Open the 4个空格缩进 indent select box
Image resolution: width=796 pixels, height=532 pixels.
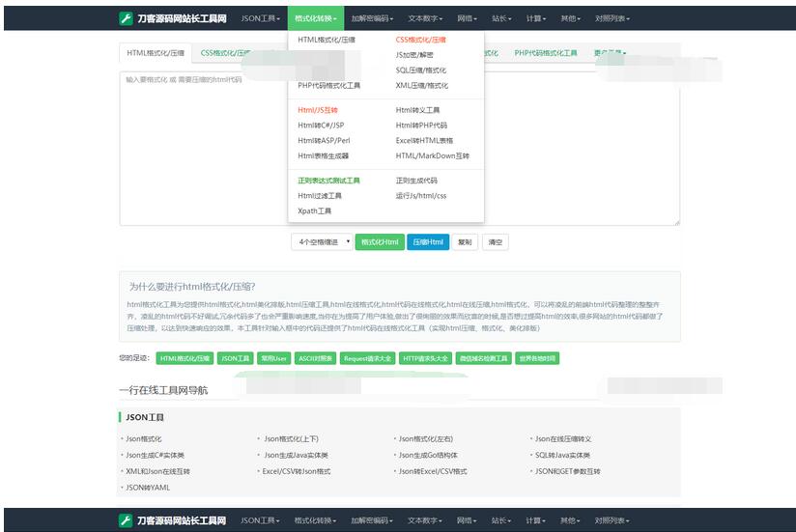point(322,242)
